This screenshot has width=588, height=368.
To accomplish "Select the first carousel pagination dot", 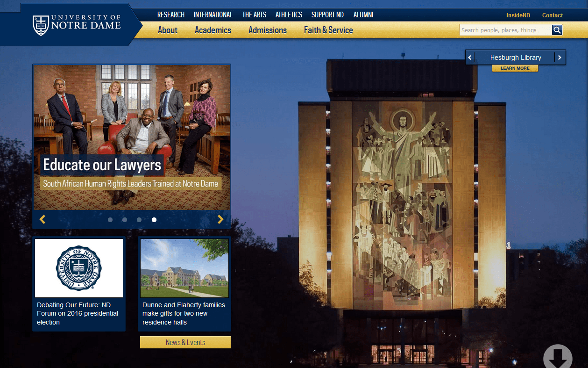I will (x=110, y=219).
